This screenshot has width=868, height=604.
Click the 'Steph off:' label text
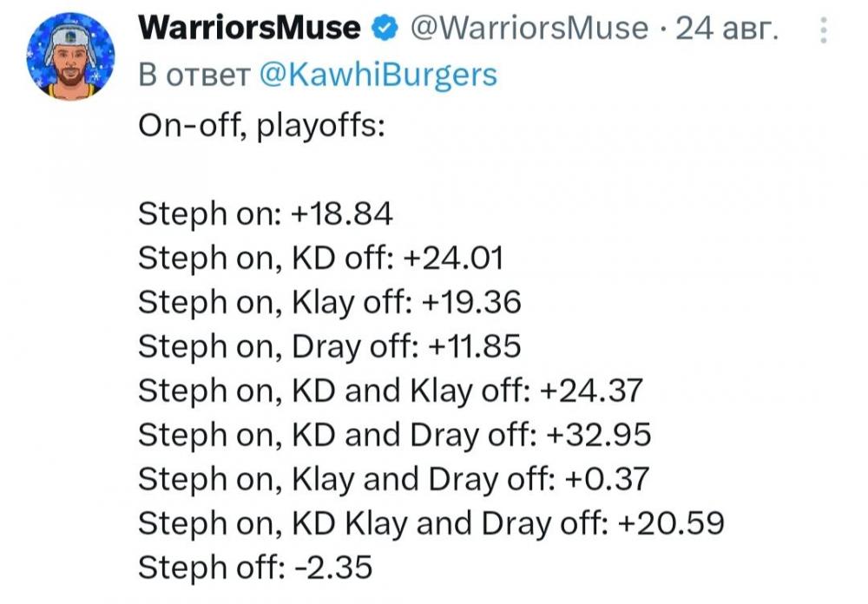pyautogui.click(x=205, y=568)
